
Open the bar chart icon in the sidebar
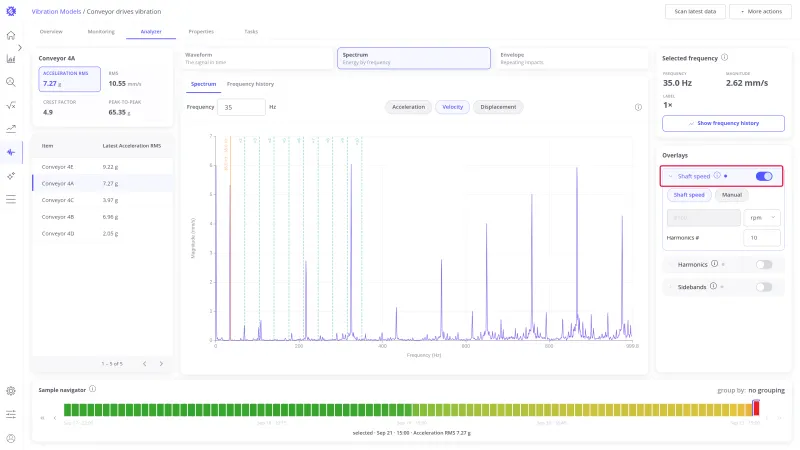[x=11, y=59]
